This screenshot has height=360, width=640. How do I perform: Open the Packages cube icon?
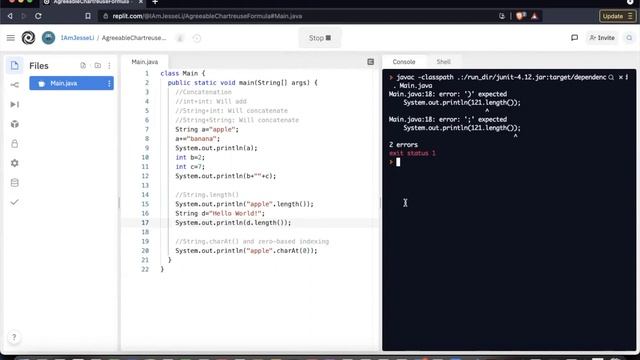14,124
